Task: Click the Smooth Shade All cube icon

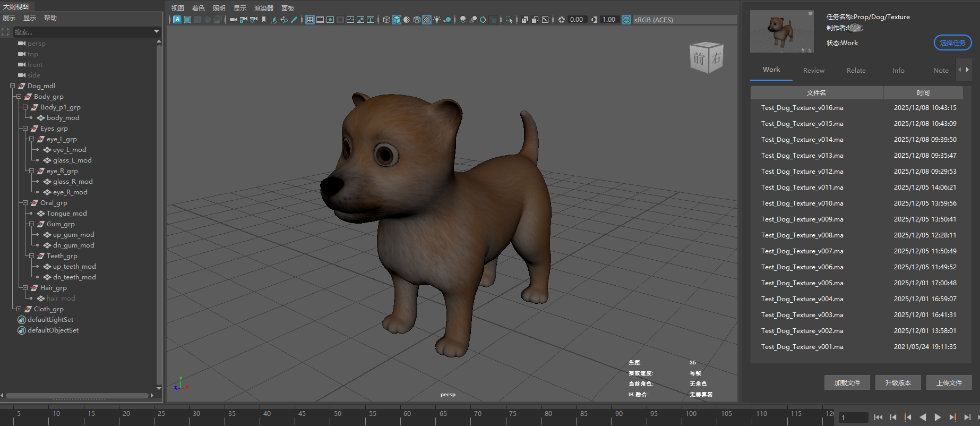Action: pos(397,20)
